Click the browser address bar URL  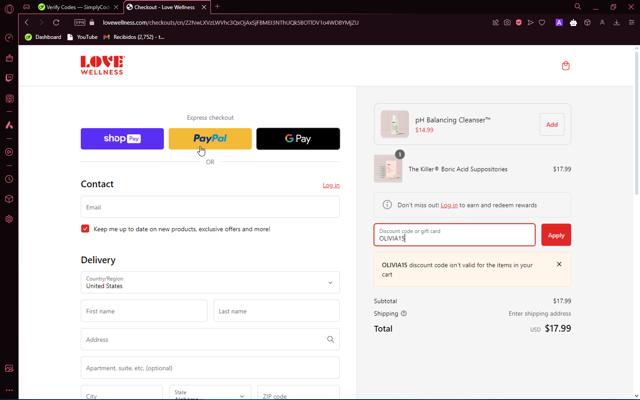(231, 23)
